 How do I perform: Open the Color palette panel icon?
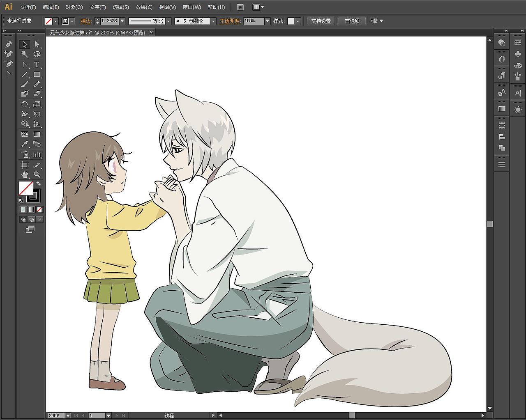518,65
